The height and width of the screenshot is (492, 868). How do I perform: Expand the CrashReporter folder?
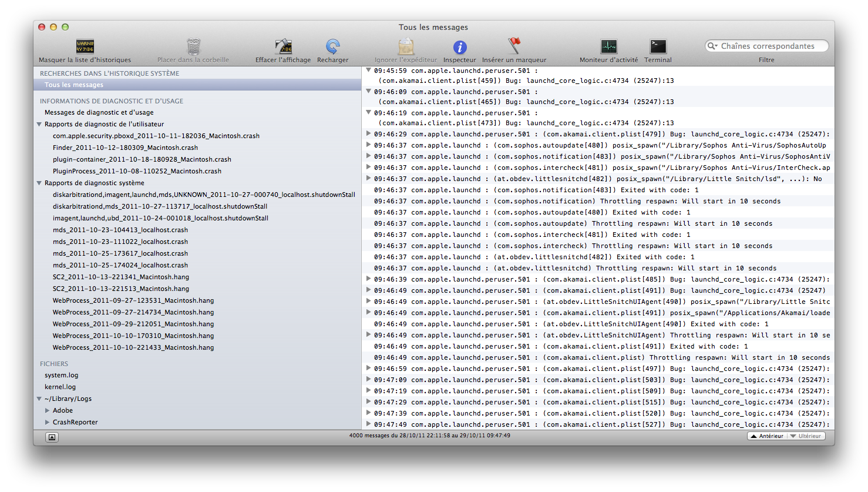point(48,422)
